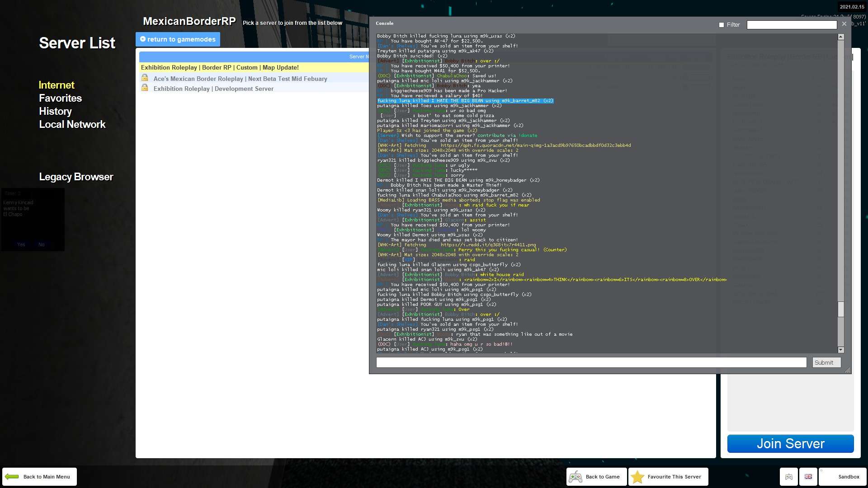Vote No on Kenny Kincaid El Chapo prompt

pos(42,244)
